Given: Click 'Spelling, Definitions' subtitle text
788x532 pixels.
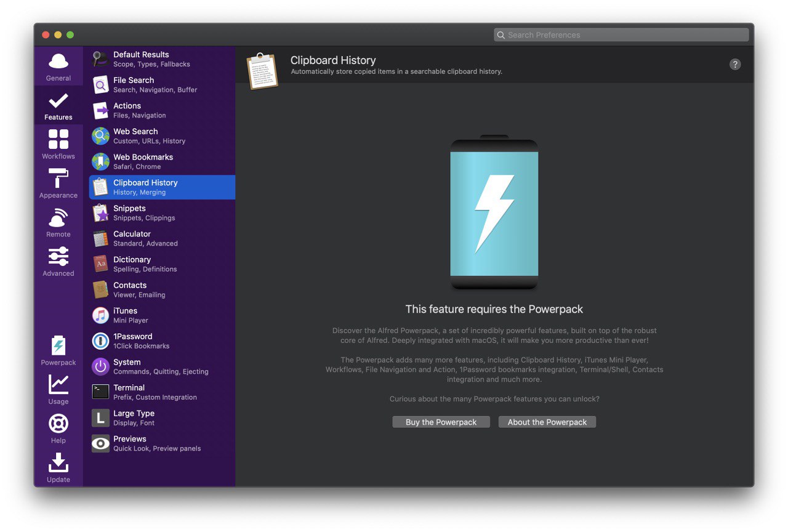Looking at the screenshot, I should [x=145, y=269].
